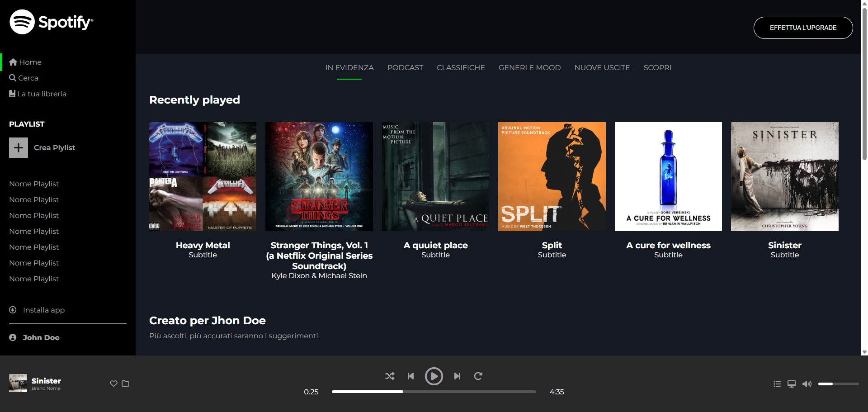Click Installa app link

44,310
